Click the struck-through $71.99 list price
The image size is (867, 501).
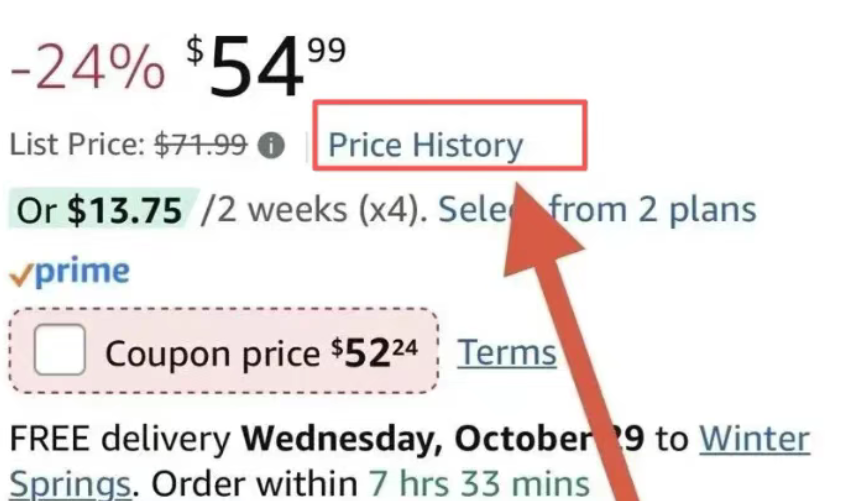[x=200, y=146]
